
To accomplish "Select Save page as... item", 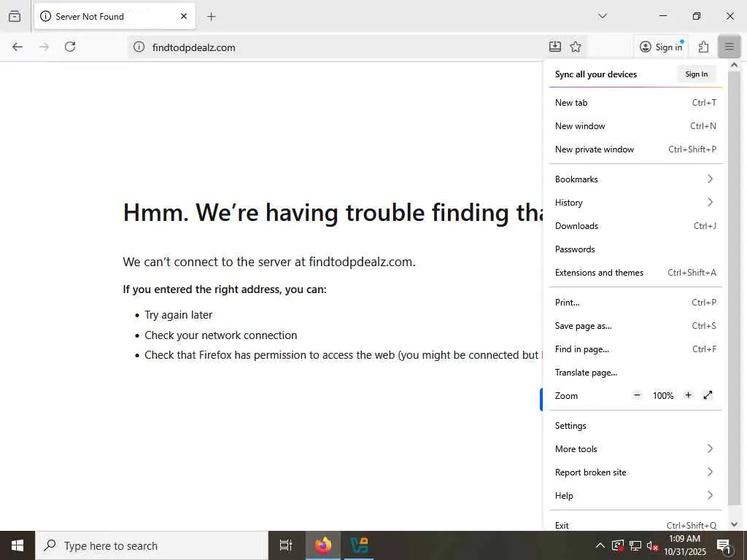I will [x=635, y=326].
